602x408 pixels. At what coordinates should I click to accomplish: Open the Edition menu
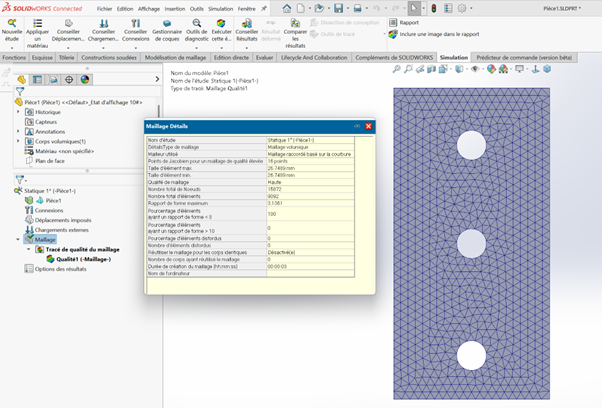125,8
